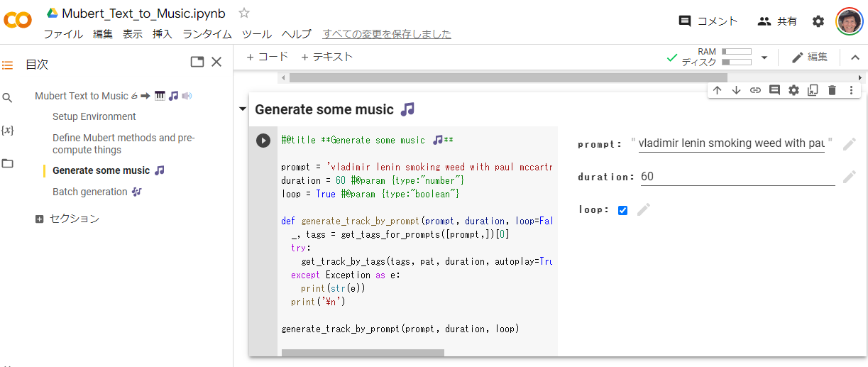The height and width of the screenshot is (367, 868).
Task: Click the code cell horizontal scrollbar
Action: click(363, 352)
